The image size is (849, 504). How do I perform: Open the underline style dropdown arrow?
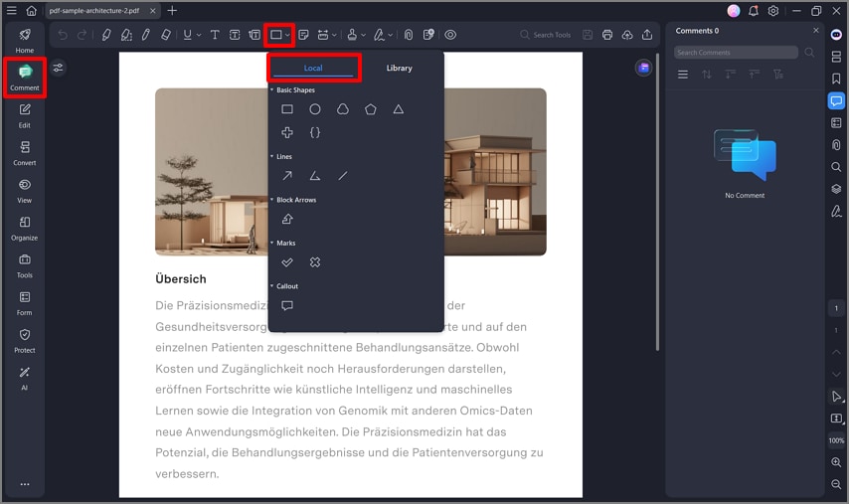pyautogui.click(x=199, y=35)
